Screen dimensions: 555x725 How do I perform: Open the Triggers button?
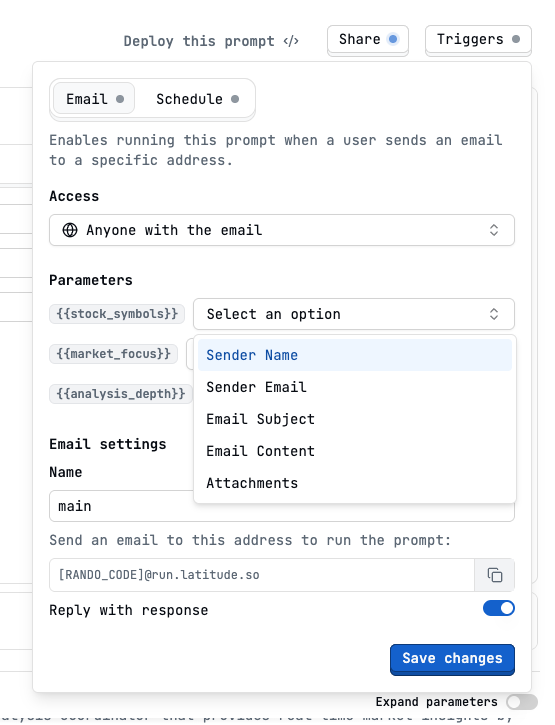tap(478, 39)
